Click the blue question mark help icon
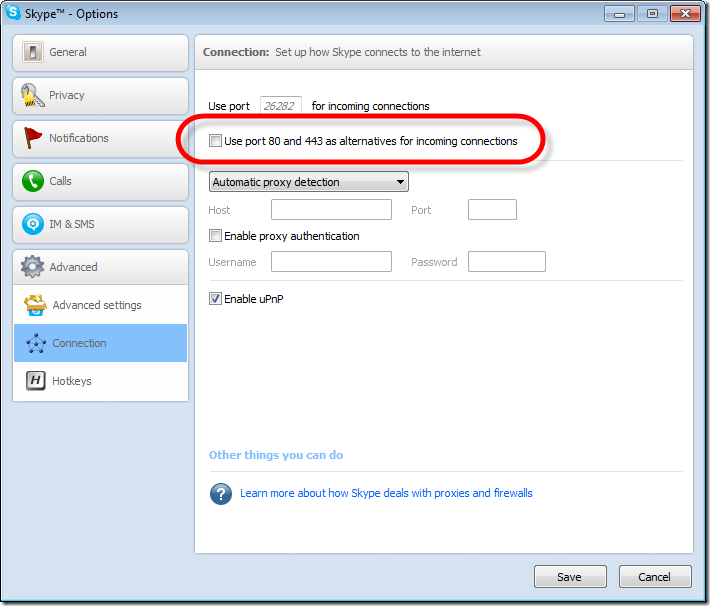This screenshot has height=606, width=710. 221,494
